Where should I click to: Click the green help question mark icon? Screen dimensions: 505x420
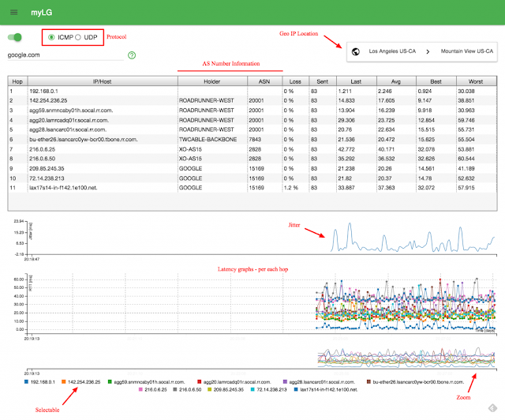[x=132, y=55]
